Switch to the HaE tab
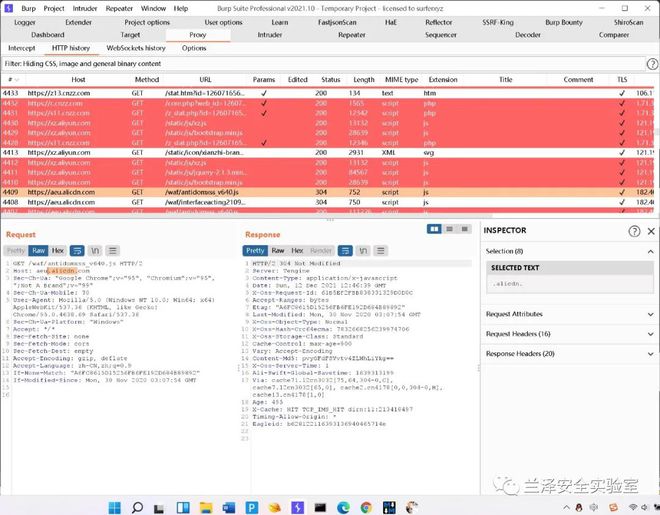This screenshot has width=660, height=515. tap(391, 22)
